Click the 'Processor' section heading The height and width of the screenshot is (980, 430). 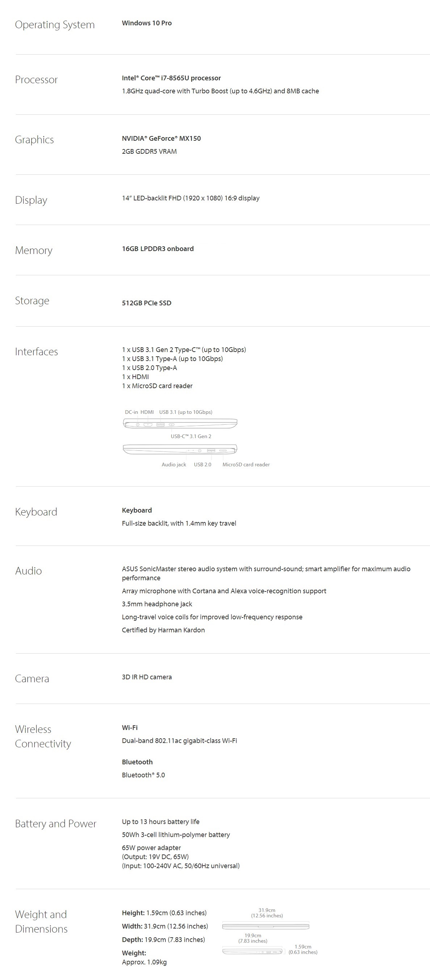(x=36, y=80)
